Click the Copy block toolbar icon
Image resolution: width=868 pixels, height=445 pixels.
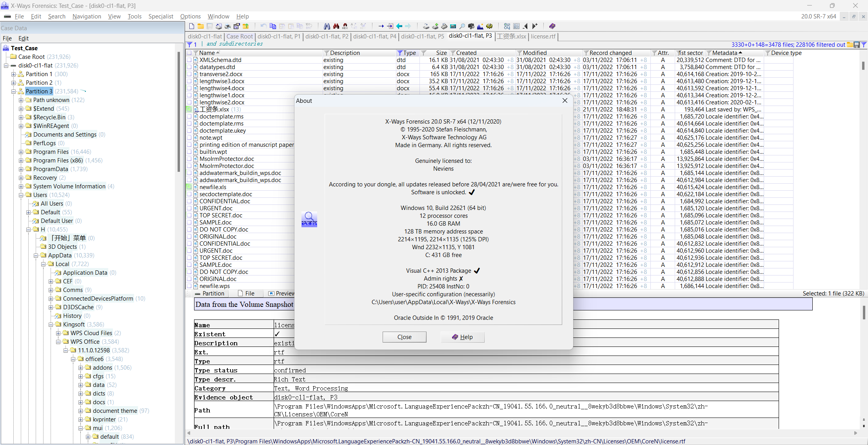coord(273,26)
